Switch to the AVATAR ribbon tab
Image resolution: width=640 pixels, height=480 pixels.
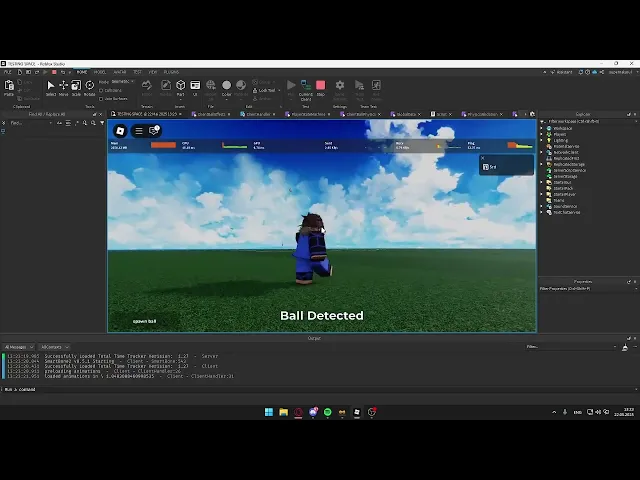tap(120, 72)
